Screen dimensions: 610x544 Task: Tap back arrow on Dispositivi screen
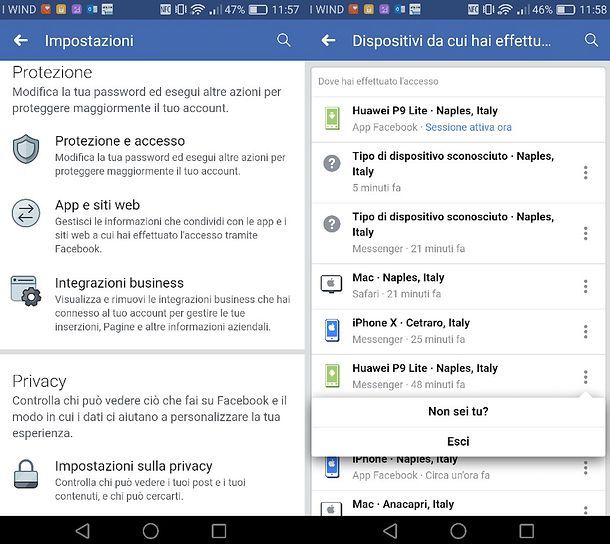pos(328,40)
